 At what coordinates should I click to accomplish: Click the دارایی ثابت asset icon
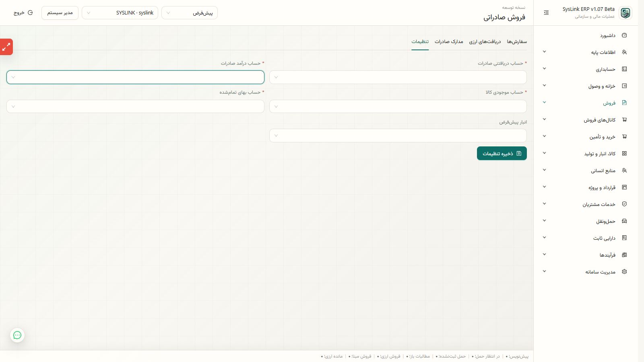point(624,238)
